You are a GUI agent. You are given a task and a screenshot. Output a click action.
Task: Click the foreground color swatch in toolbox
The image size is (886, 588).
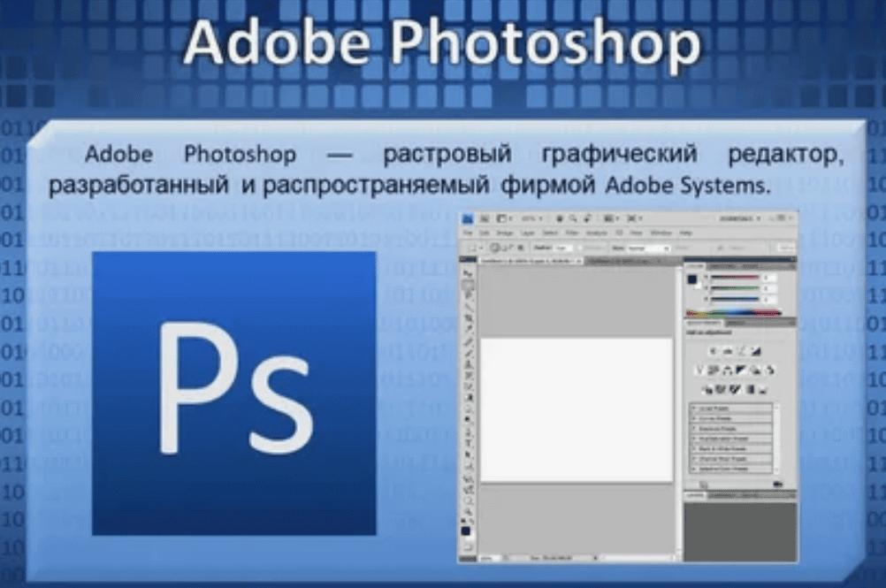pyautogui.click(x=466, y=531)
